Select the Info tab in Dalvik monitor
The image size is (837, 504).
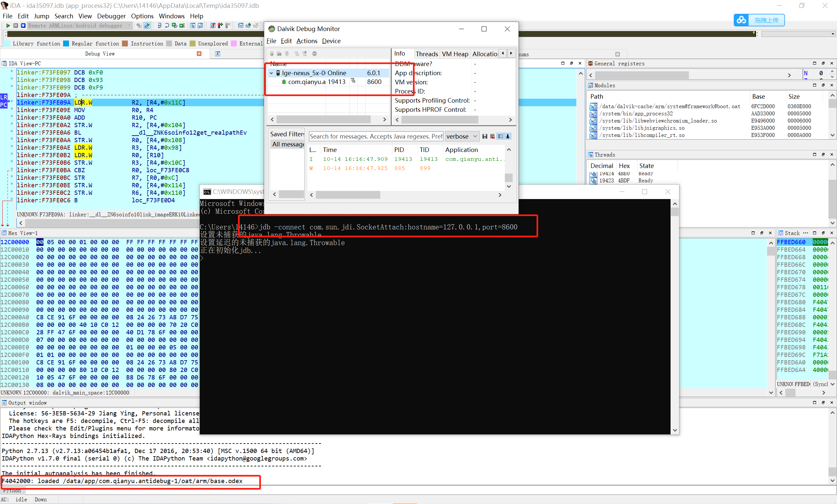pyautogui.click(x=400, y=54)
